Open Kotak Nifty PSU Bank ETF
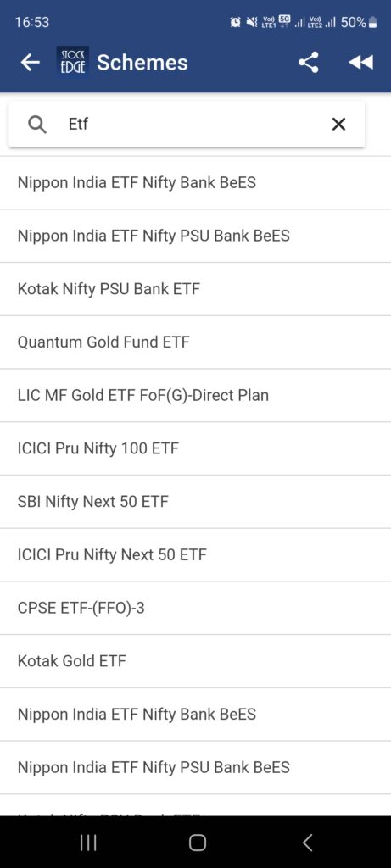391x868 pixels. click(195, 289)
